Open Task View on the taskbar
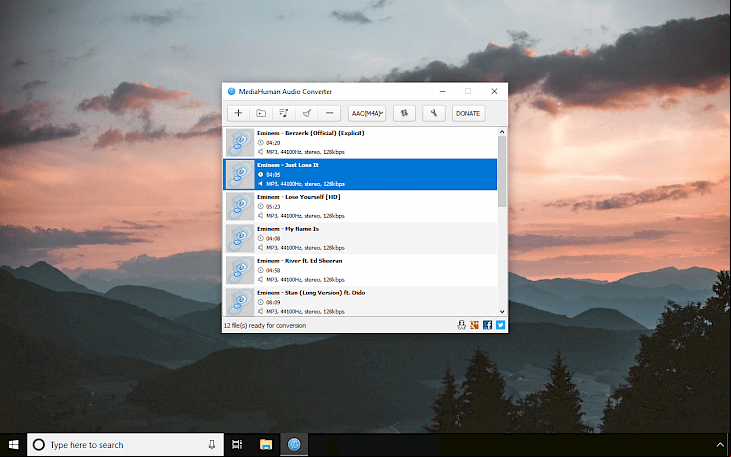This screenshot has height=457, width=731. pyautogui.click(x=237, y=445)
